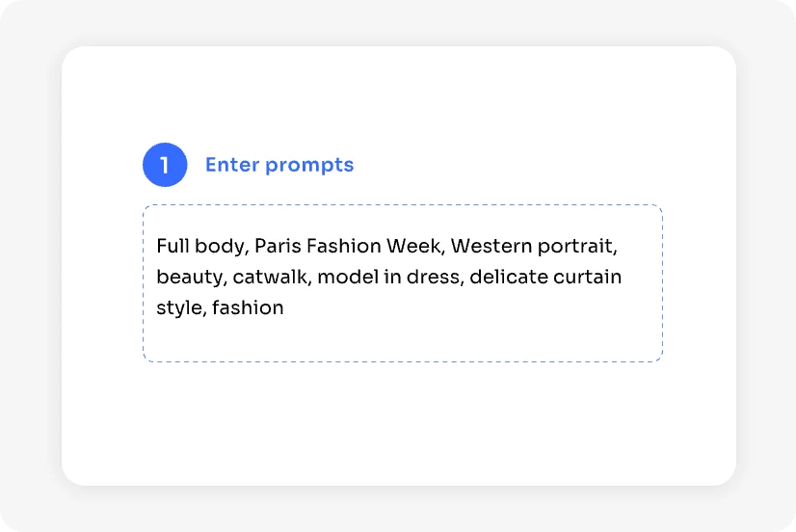Place cursor on "Full" in the prompt

tap(172, 246)
